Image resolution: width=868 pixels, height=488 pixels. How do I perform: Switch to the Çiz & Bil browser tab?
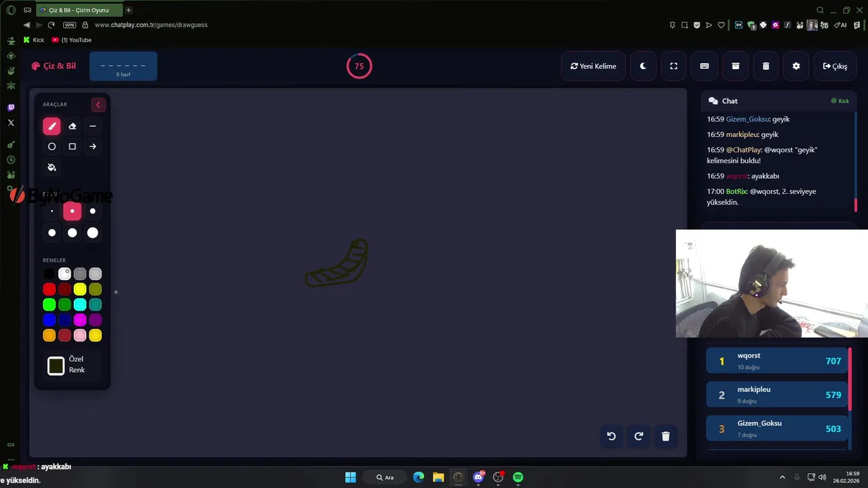(79, 10)
